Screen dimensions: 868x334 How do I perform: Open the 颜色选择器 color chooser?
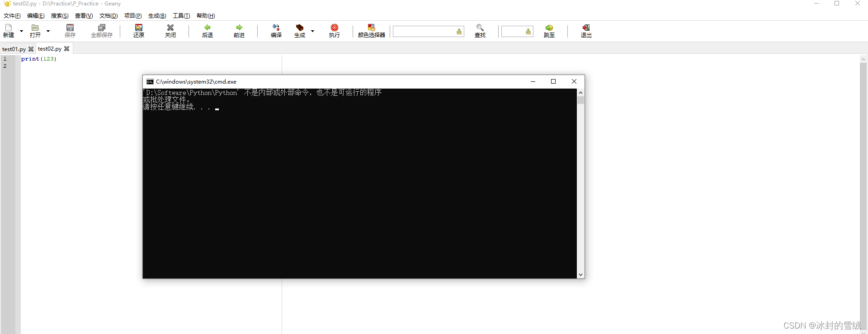click(372, 31)
